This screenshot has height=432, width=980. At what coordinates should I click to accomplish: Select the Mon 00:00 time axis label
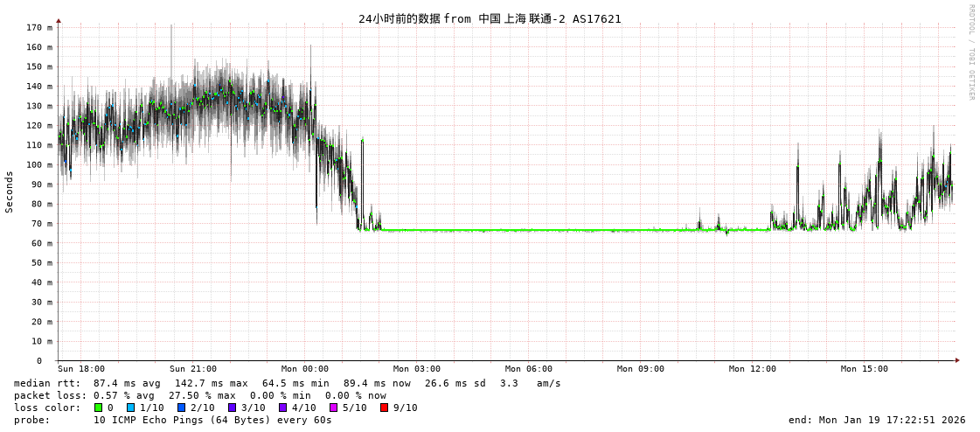tap(305, 369)
